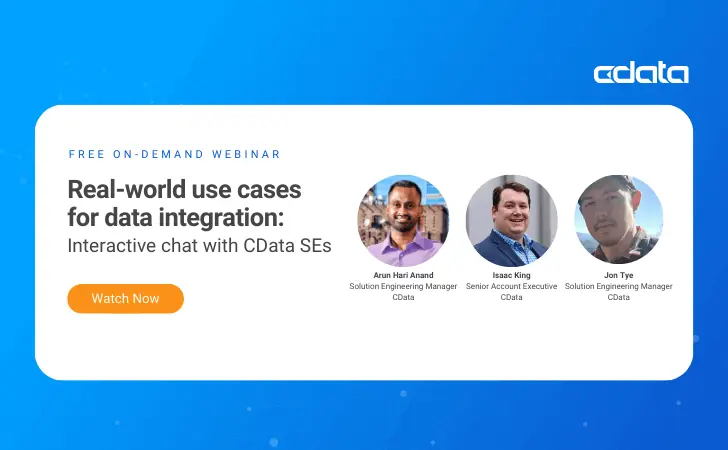Click the Senior Account Executive job title

click(x=511, y=286)
